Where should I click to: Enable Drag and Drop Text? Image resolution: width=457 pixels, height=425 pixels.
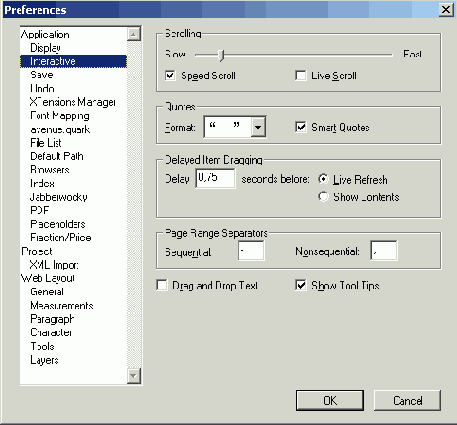pos(162,285)
